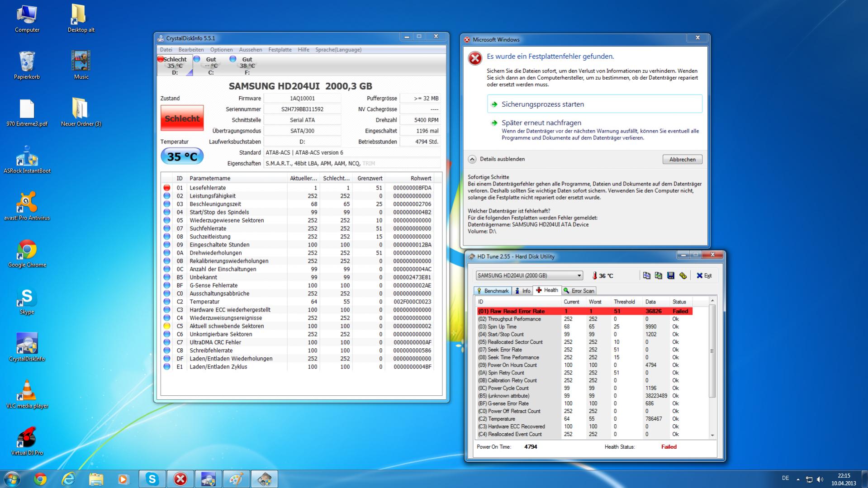This screenshot has width=868, height=488.
Task: Click the scroll down arrow in HD Tune list
Action: tap(712, 435)
